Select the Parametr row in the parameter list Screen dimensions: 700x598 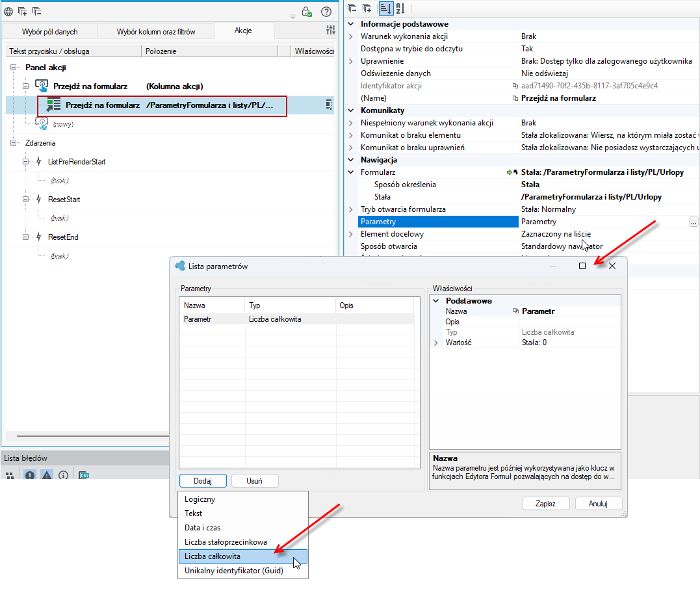pyautogui.click(x=297, y=319)
